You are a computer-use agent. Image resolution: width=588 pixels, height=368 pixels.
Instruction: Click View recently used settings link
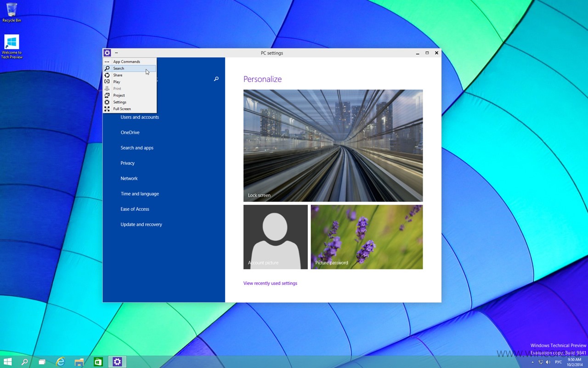tap(270, 283)
